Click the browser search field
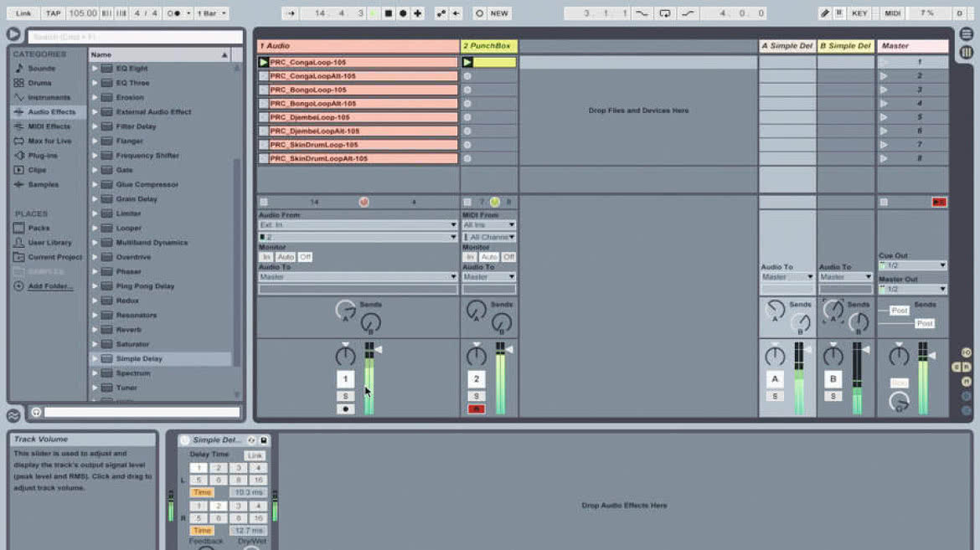The image size is (980, 550). [x=135, y=37]
